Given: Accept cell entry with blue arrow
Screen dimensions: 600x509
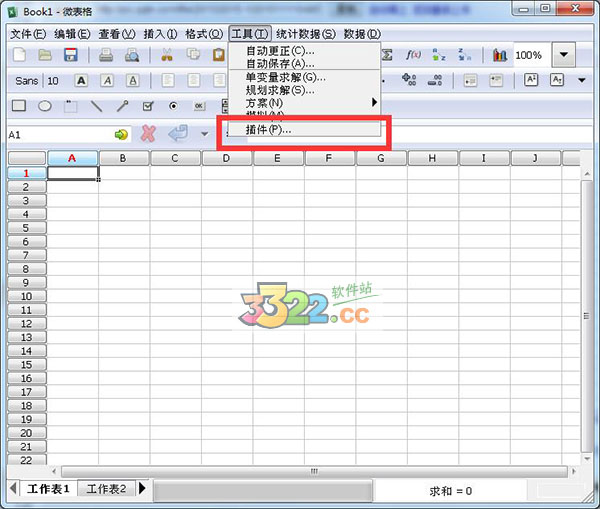Looking at the screenshot, I should [x=178, y=134].
